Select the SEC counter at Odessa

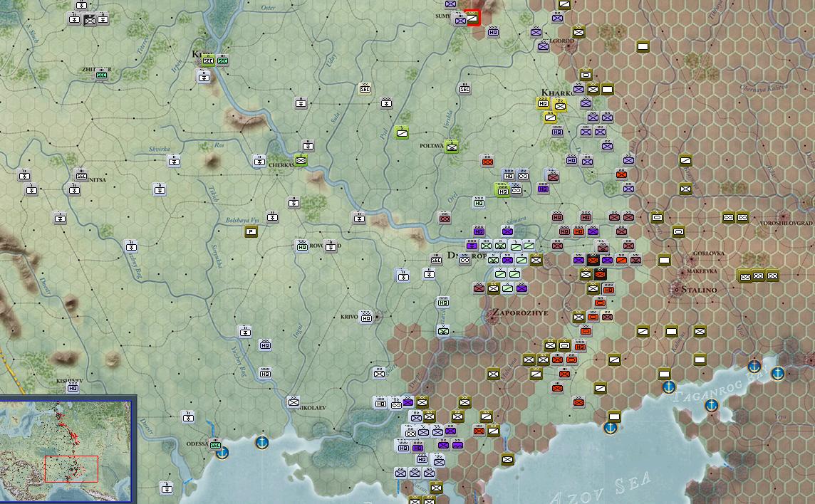click(x=215, y=445)
